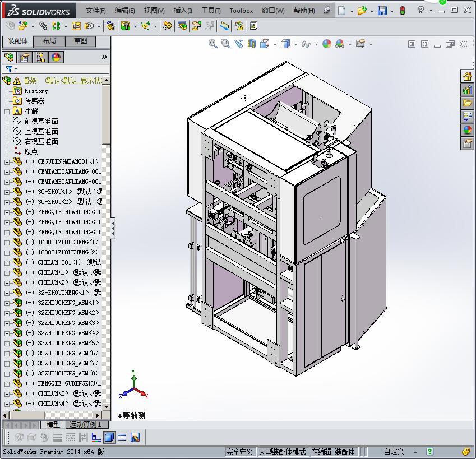476x459 pixels.
Task: Select the 前视基准面 plane
Action: point(41,122)
